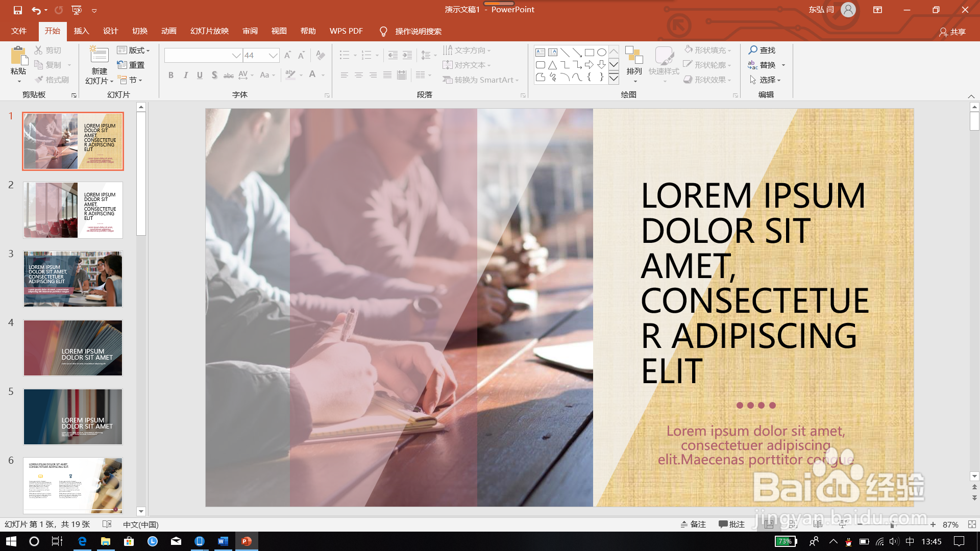Click the Notes (备注) button in status bar

(x=693, y=524)
